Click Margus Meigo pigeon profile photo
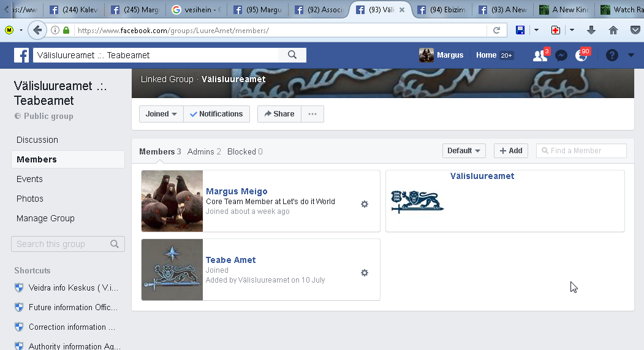The image size is (644, 350). click(172, 201)
